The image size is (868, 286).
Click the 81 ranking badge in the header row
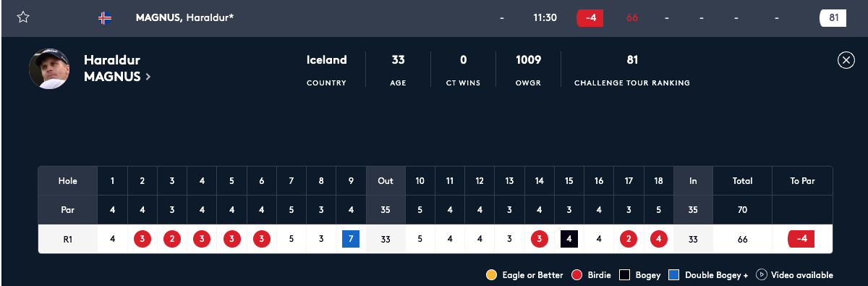[833, 17]
